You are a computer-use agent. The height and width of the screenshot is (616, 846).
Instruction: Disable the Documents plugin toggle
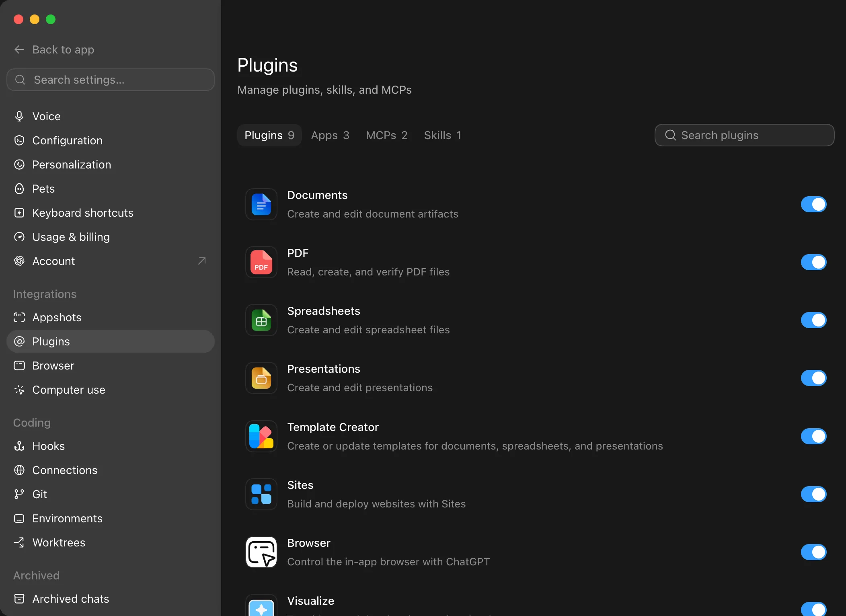pyautogui.click(x=813, y=204)
